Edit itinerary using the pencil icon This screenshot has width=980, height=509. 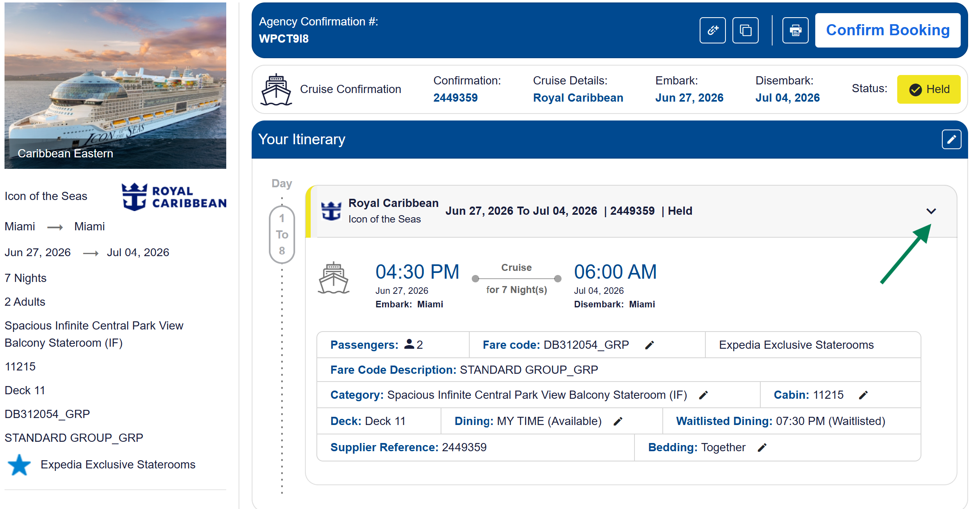click(x=951, y=139)
